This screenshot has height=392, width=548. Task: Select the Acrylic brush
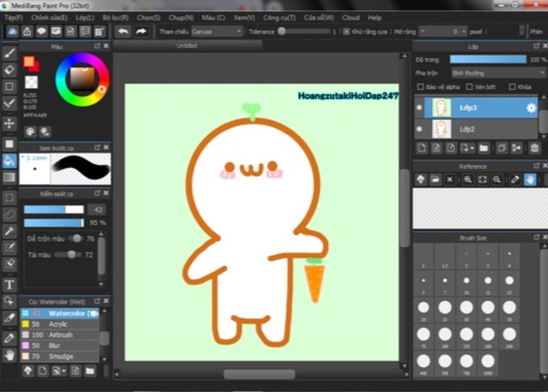coord(59,324)
